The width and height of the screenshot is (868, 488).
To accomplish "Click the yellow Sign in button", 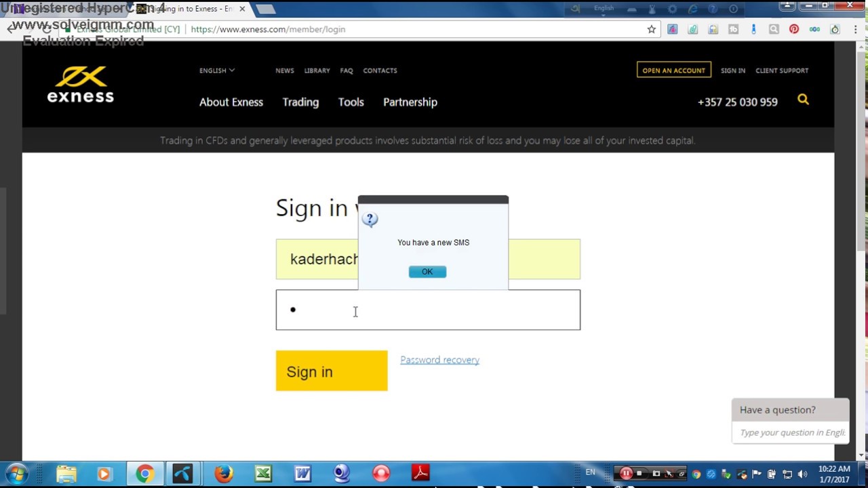I will (x=332, y=371).
